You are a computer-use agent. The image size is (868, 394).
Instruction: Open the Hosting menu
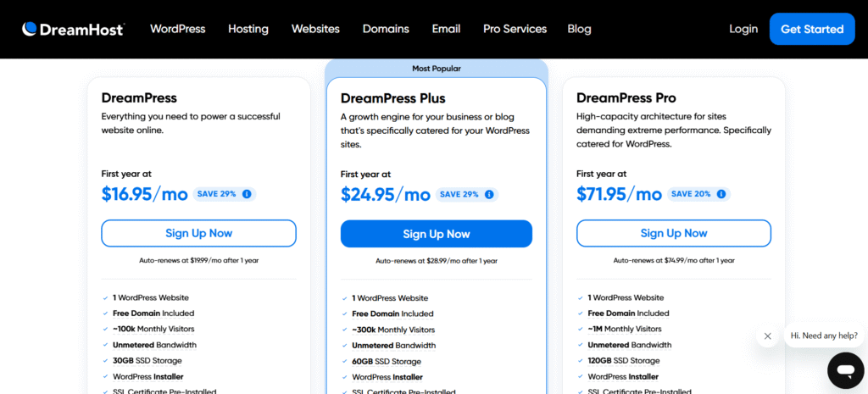[248, 29]
